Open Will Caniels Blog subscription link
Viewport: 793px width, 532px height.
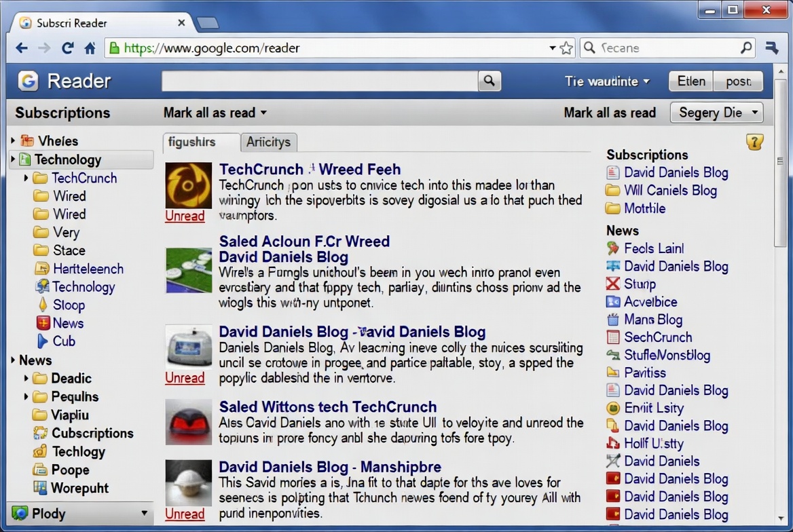[x=670, y=190]
